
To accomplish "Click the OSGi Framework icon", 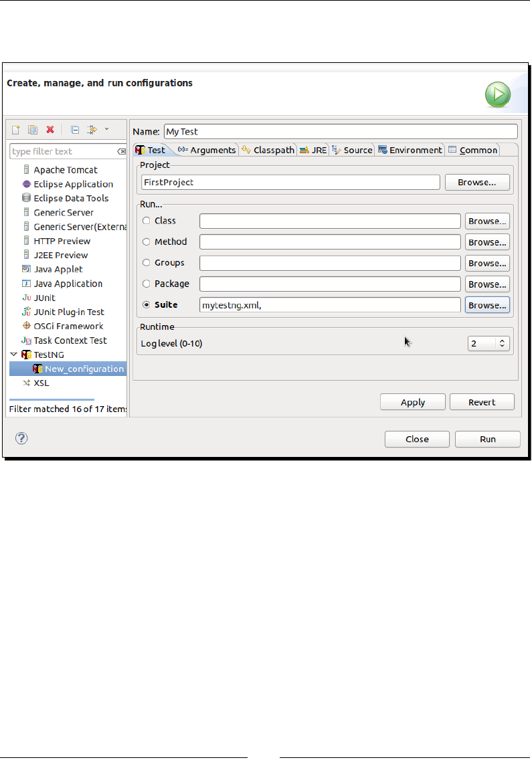I will point(26,326).
